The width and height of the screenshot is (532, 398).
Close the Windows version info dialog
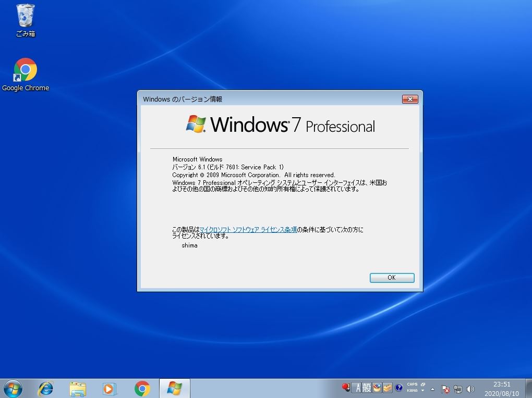(410, 99)
